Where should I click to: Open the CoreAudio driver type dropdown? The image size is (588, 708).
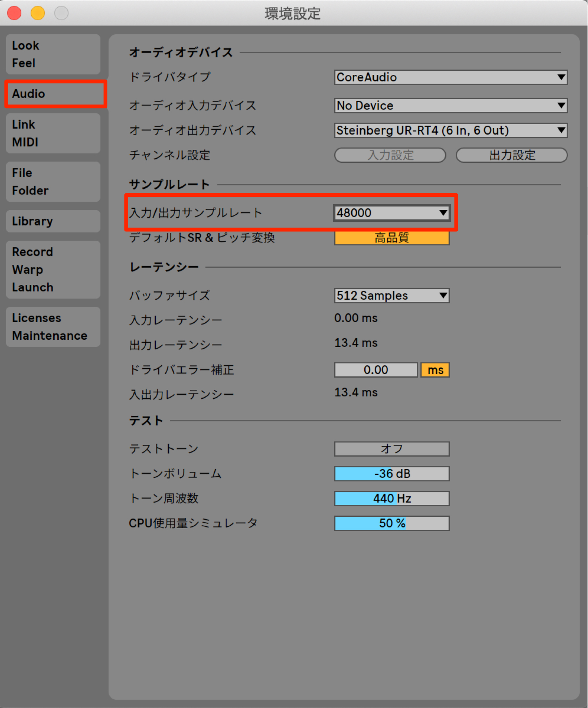click(x=451, y=77)
